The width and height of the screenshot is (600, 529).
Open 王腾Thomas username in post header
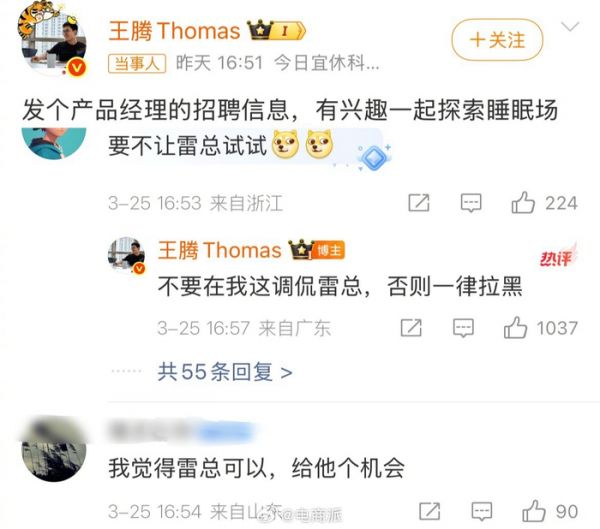174,31
